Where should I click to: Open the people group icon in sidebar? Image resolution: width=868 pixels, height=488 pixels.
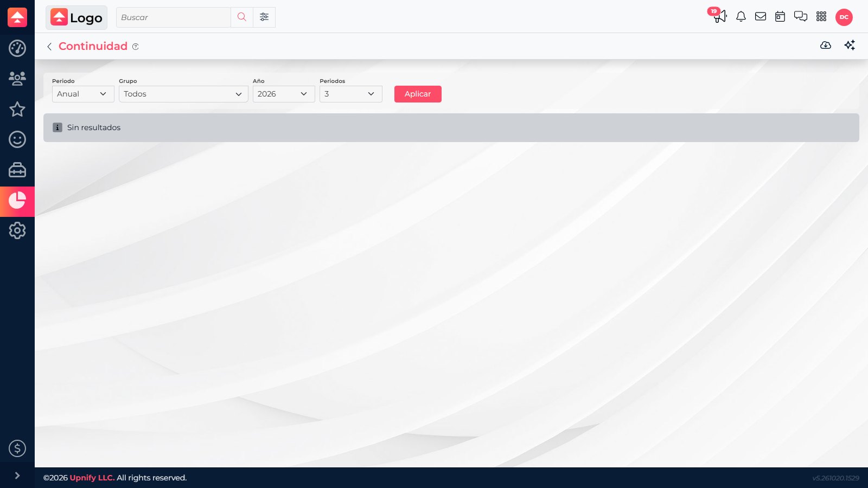click(x=17, y=79)
